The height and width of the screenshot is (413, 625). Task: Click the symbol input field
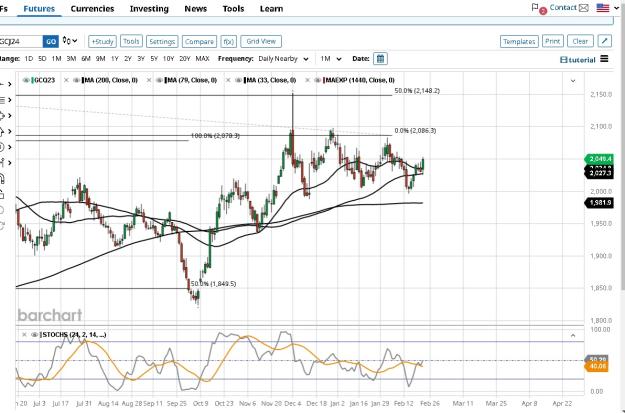21,41
